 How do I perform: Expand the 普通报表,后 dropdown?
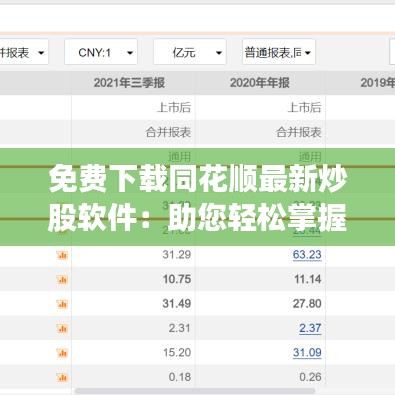click(x=279, y=52)
